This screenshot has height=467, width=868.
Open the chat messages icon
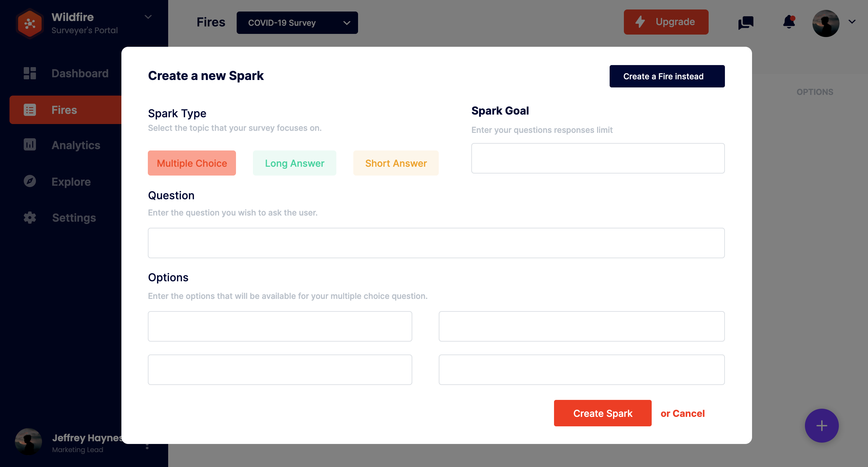click(746, 23)
